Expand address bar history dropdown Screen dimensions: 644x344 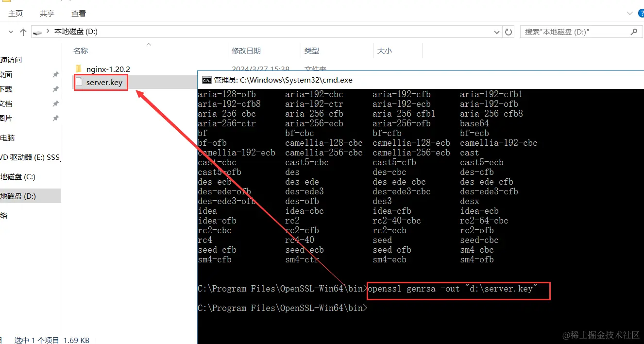[x=497, y=32]
